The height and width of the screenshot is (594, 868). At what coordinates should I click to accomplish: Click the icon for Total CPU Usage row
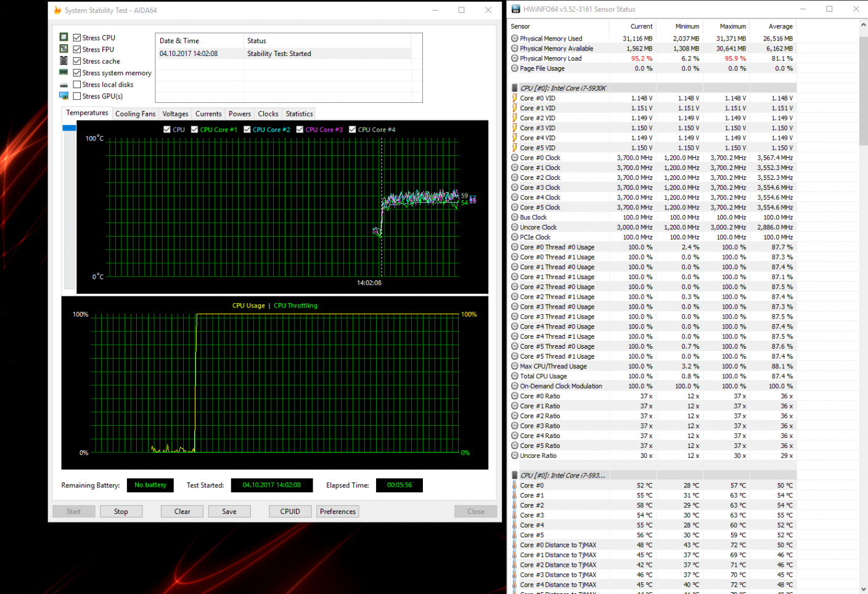pyautogui.click(x=515, y=376)
